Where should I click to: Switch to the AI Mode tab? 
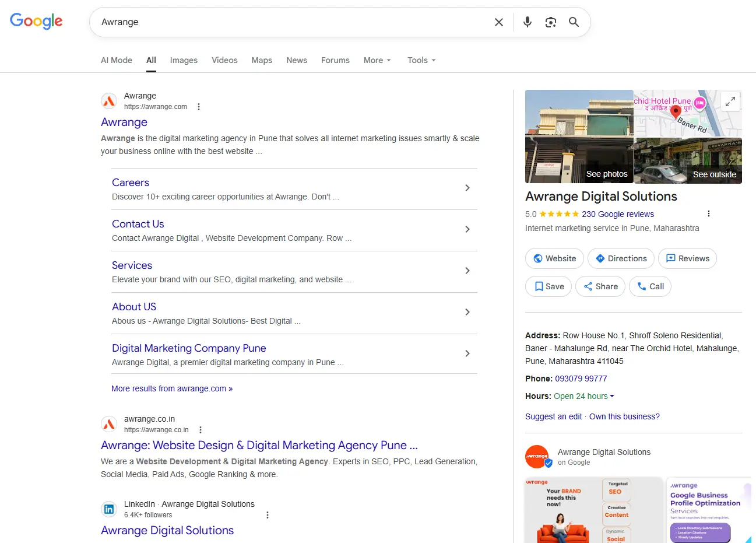pyautogui.click(x=117, y=60)
